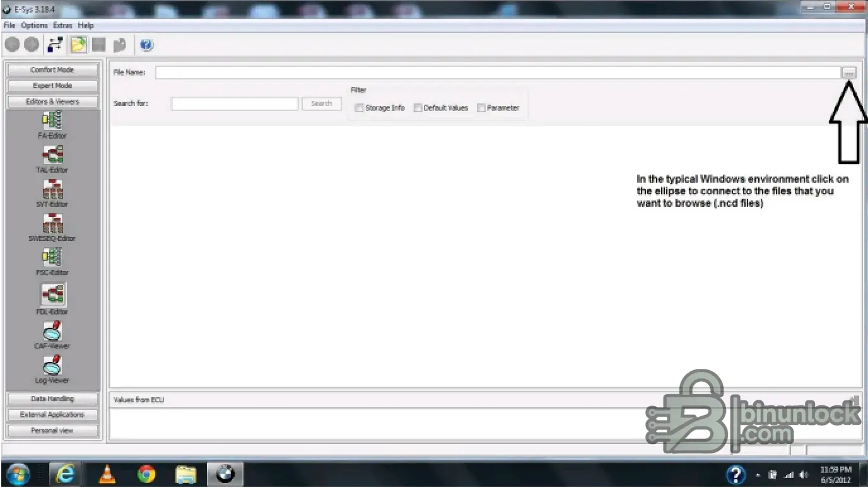Expand the Expert Mode section
This screenshot has width=868, height=488.
click(52, 86)
